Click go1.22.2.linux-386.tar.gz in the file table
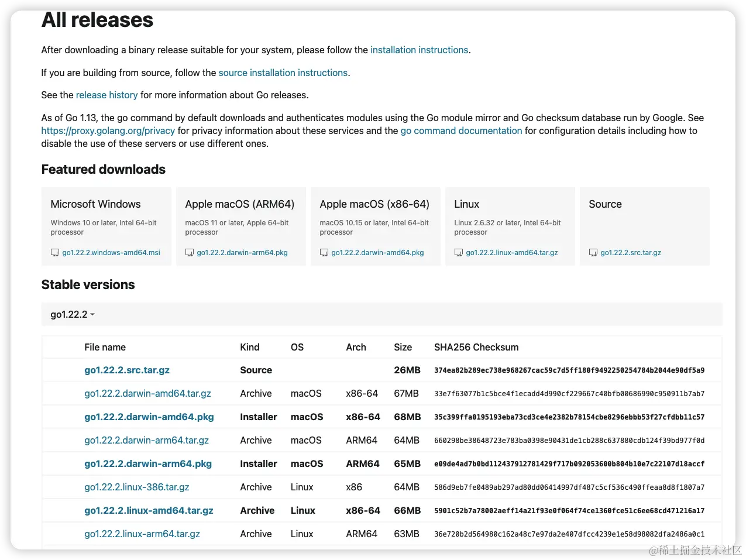The width and height of the screenshot is (746, 560). (137, 487)
